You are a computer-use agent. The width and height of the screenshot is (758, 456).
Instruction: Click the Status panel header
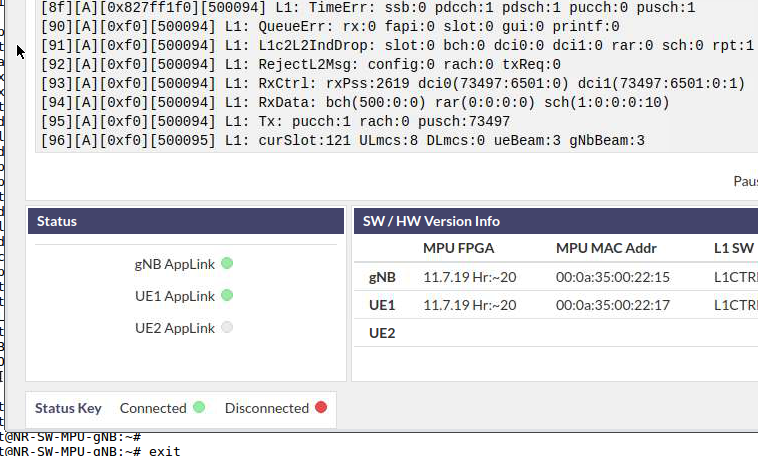186,221
